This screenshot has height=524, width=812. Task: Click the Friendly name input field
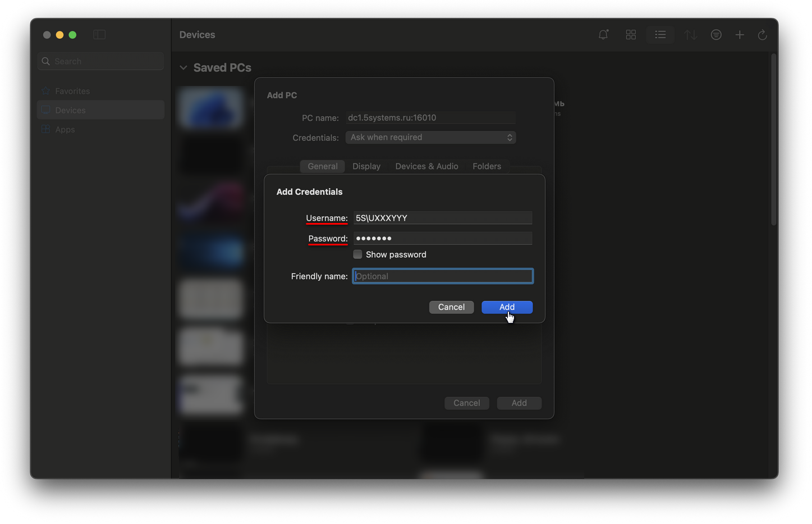(443, 276)
